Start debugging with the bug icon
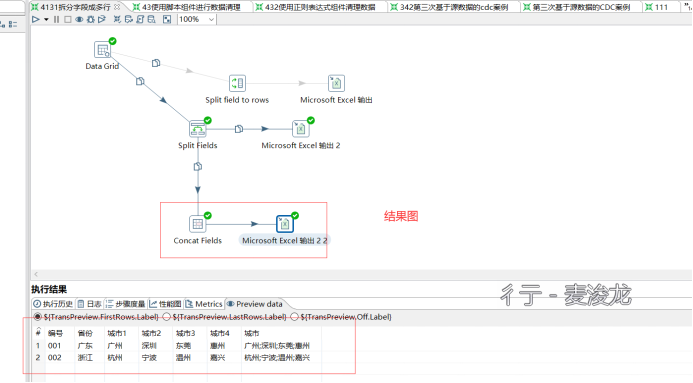Viewport: 693px width, 383px height. [x=91, y=19]
